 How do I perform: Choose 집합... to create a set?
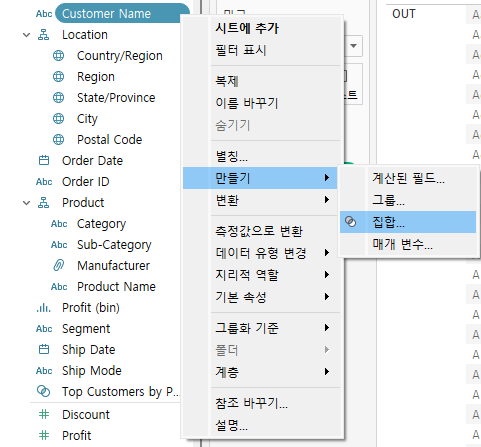pyautogui.click(x=408, y=222)
